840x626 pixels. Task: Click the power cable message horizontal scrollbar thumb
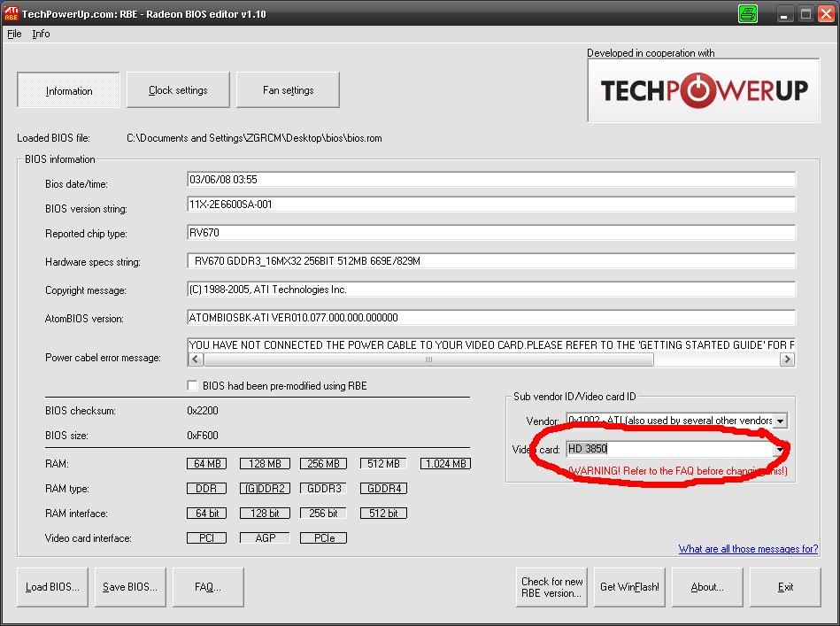(x=428, y=359)
